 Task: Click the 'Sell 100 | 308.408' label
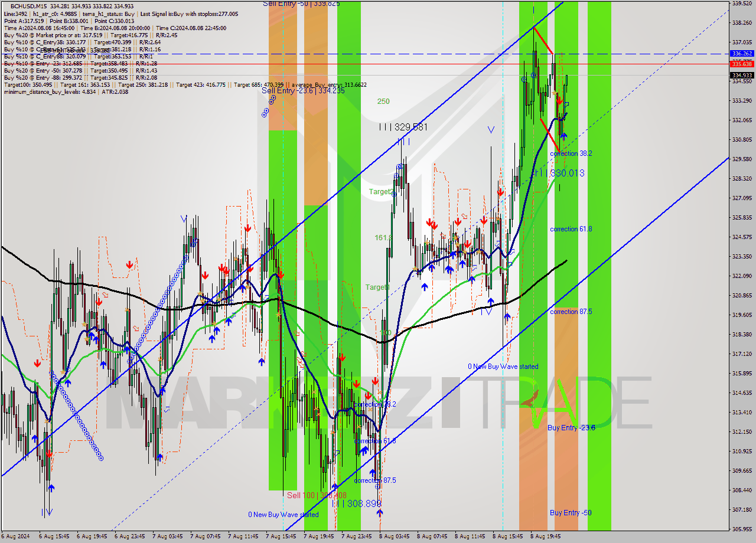(317, 495)
